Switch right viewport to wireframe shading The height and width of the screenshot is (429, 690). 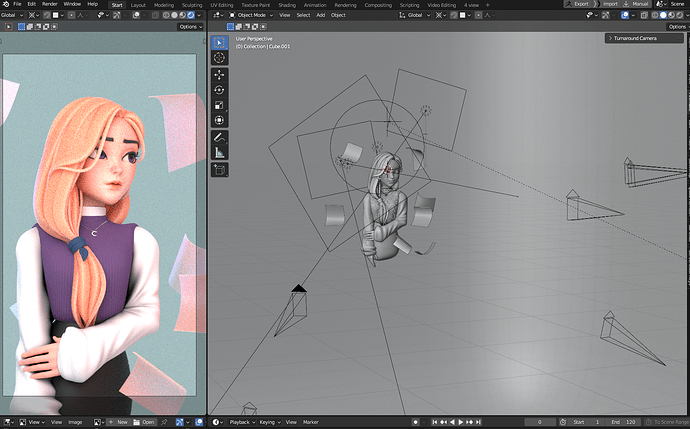[655, 15]
